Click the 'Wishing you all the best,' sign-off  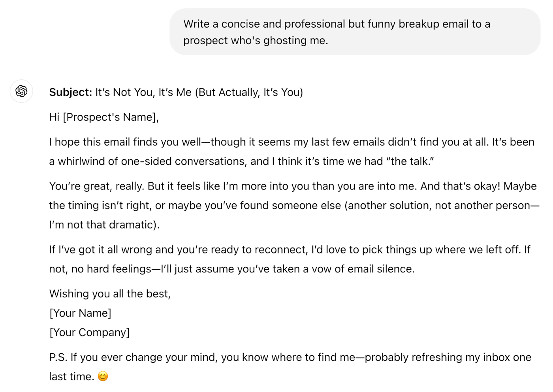pos(110,294)
